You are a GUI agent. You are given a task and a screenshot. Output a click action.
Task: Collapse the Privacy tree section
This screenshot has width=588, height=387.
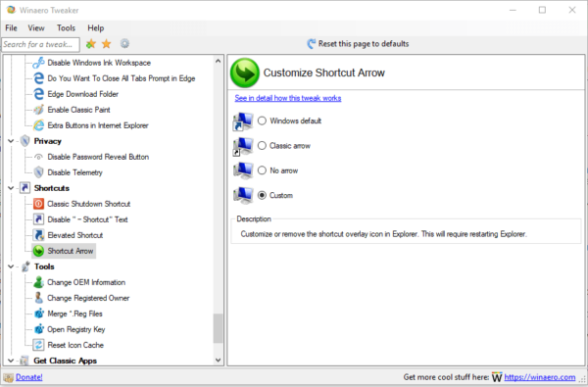tap(11, 141)
